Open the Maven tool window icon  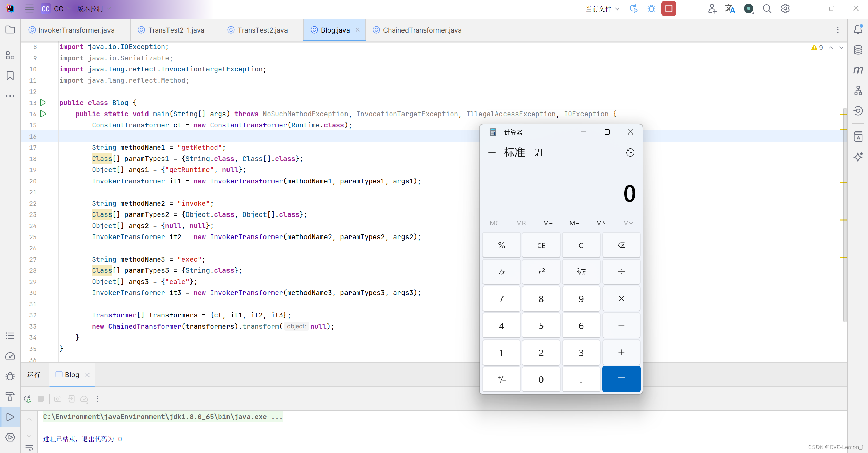858,70
